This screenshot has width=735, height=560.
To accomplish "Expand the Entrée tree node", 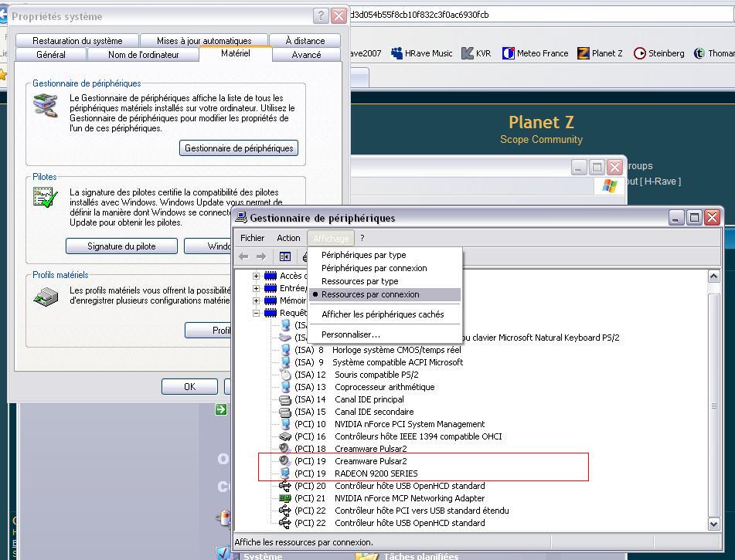I will coord(256,288).
